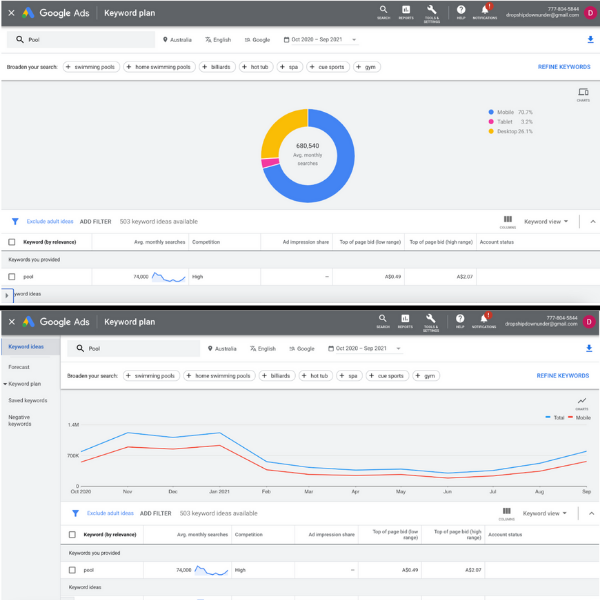Open Notifications bell in upper screenshot header
The height and width of the screenshot is (600, 600).
[x=485, y=12]
